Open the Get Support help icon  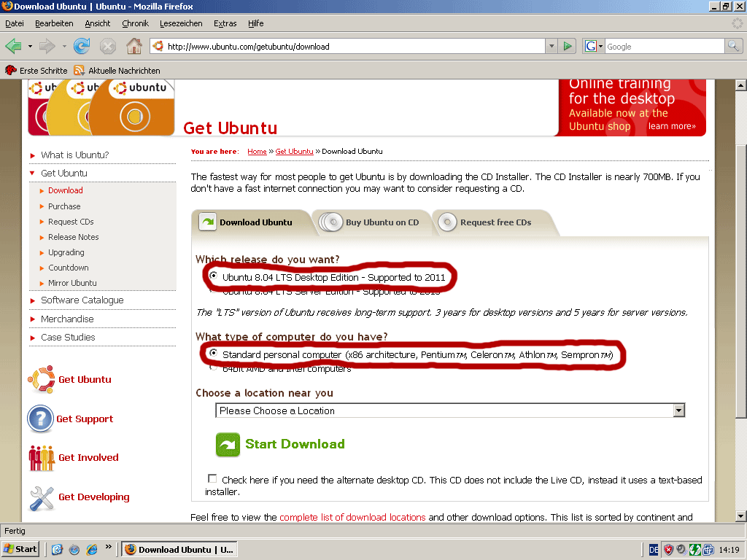40,419
